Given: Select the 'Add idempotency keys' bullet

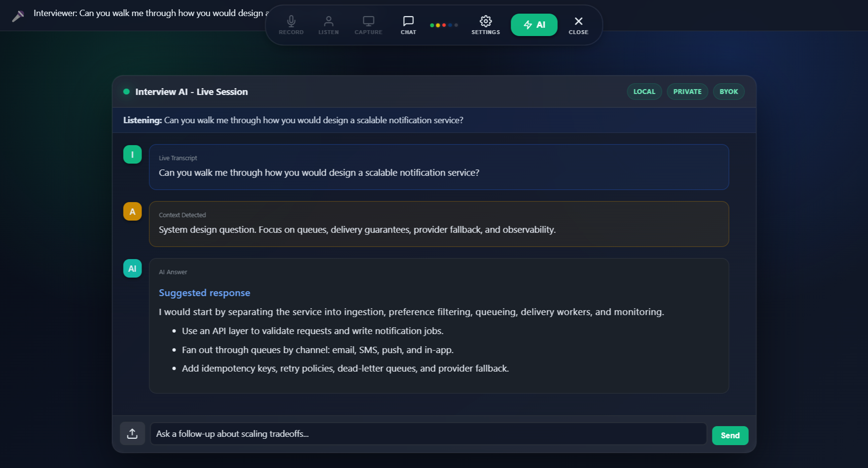Looking at the screenshot, I should click(x=345, y=368).
